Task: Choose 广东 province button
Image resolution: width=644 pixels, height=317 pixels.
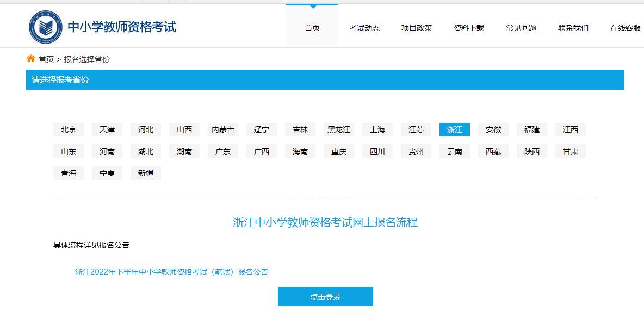Action: (x=223, y=151)
